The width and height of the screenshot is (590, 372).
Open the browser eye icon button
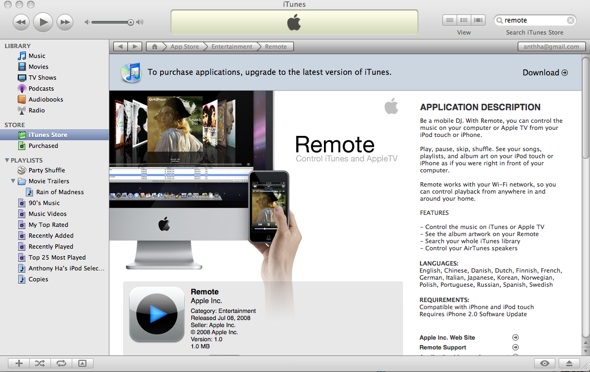(544, 363)
